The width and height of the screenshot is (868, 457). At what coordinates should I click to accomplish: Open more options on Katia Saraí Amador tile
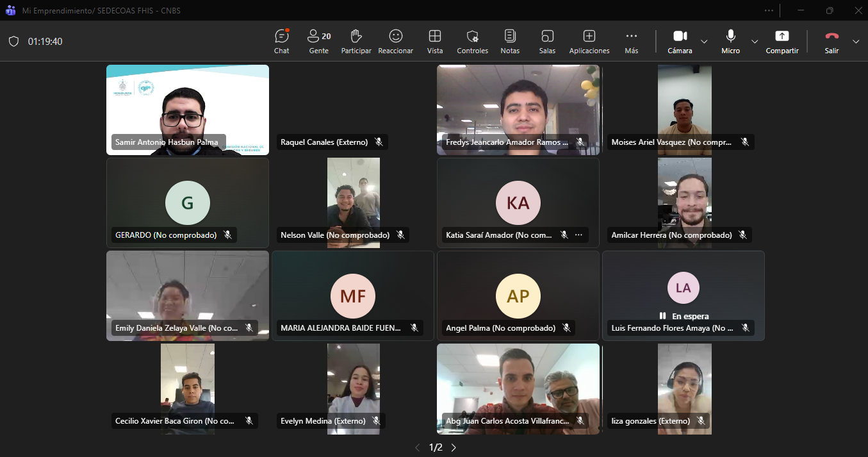pyautogui.click(x=578, y=235)
